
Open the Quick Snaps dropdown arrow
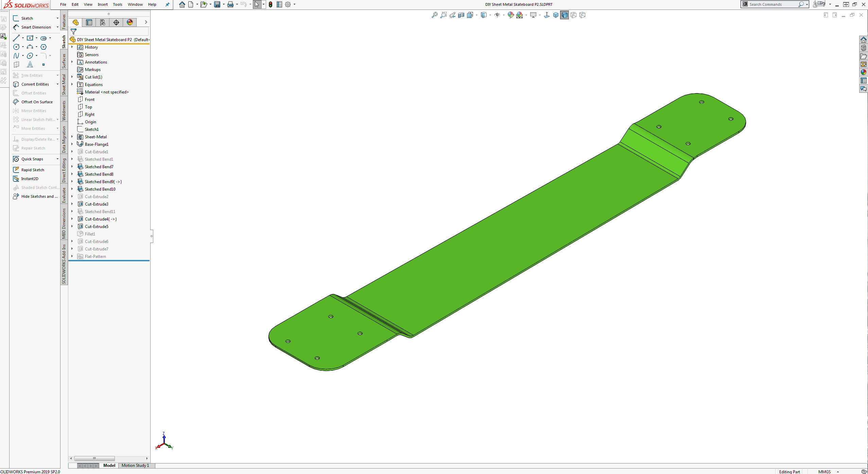tap(57, 159)
